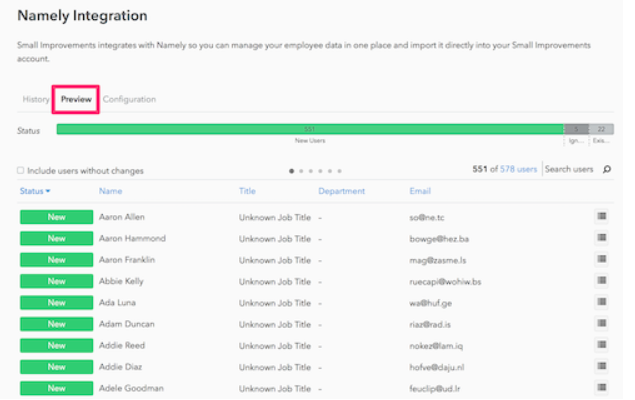Open row details icon for Aaron Franklin
The image size is (635, 400).
[601, 259]
